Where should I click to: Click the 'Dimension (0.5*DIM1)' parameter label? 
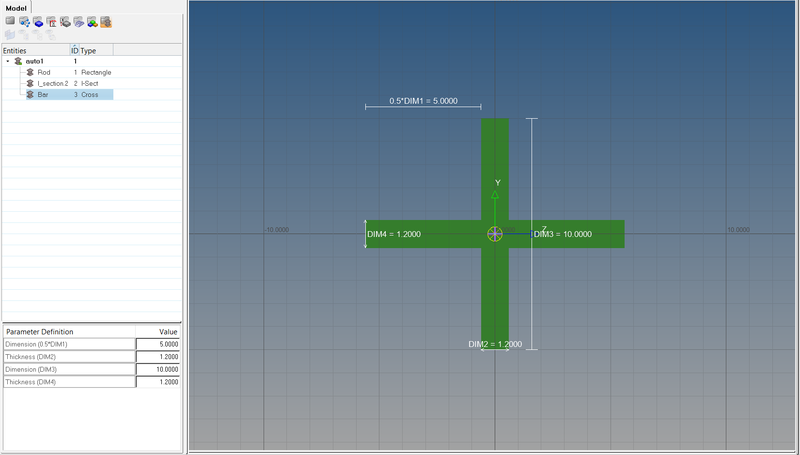36,344
